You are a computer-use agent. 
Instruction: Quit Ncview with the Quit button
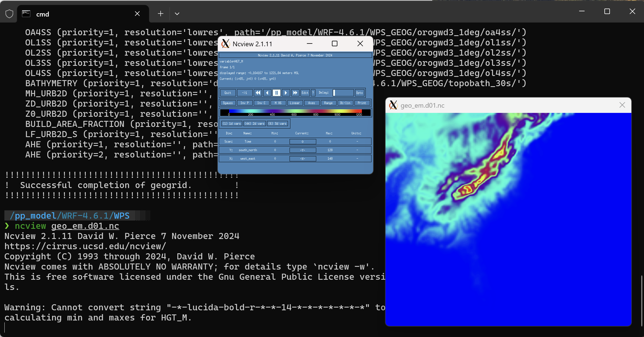coord(228,93)
